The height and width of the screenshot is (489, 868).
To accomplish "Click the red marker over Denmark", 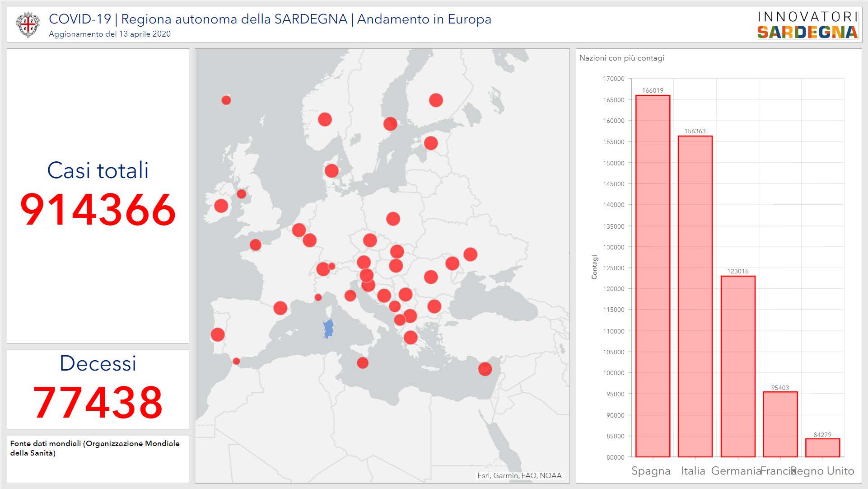I will pos(331,170).
